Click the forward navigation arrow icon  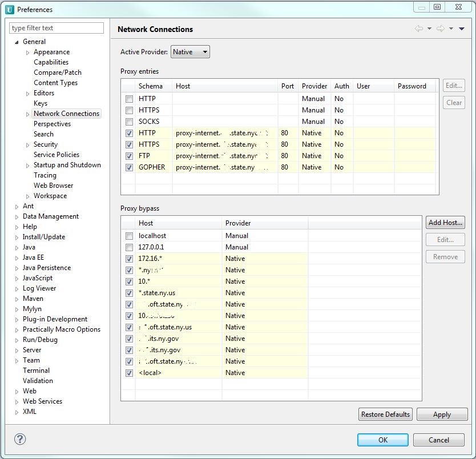point(441,29)
